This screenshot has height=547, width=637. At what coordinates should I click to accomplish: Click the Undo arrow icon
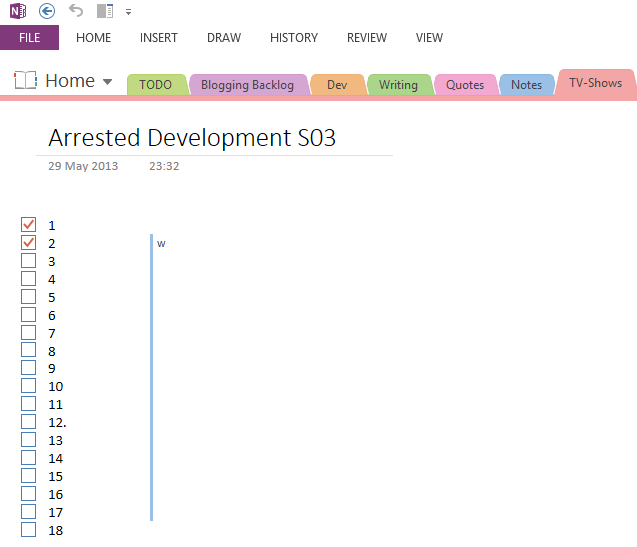click(76, 11)
